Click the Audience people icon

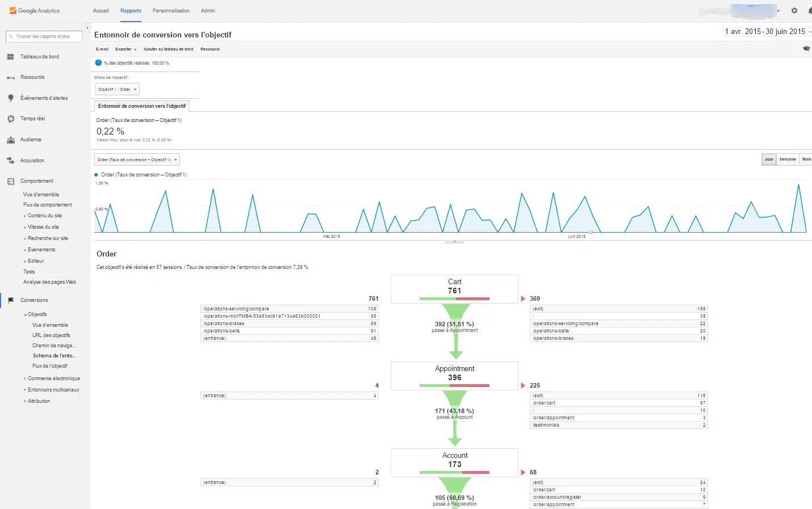click(10, 140)
